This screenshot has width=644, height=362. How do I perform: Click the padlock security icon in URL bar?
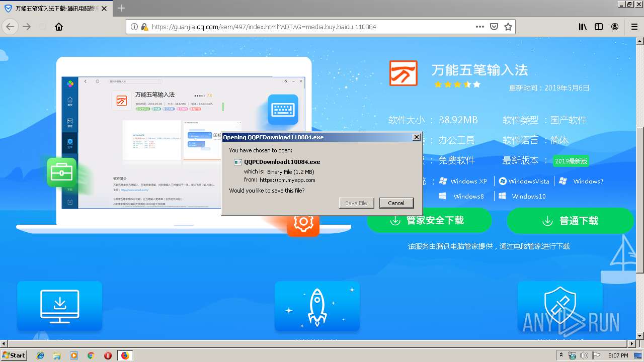click(x=145, y=27)
